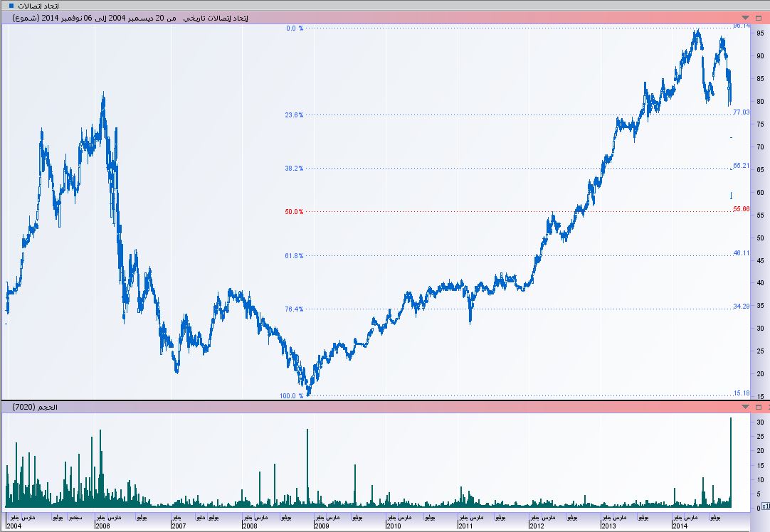
Task: Click the 38.2 % retracement label
Action: (294, 169)
